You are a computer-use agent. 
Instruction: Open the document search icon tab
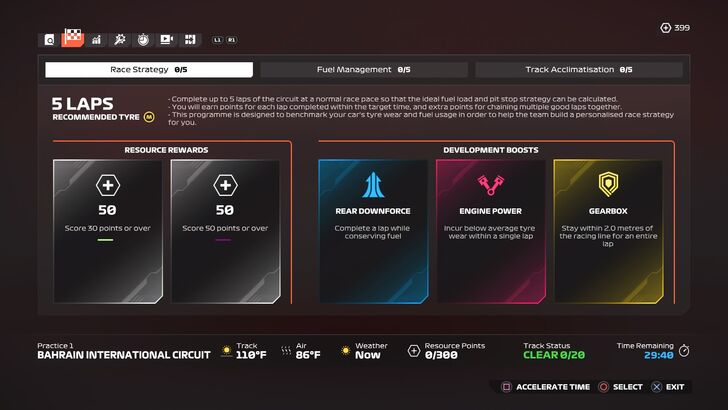click(49, 40)
